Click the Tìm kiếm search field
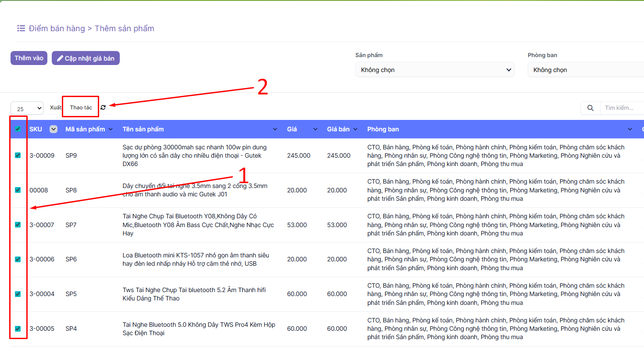This screenshot has width=644, height=347. click(x=622, y=108)
